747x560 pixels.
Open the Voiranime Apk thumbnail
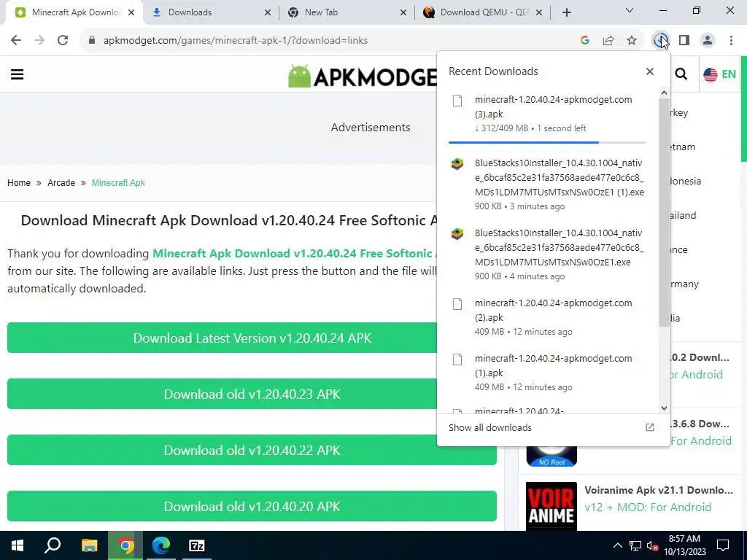click(551, 507)
